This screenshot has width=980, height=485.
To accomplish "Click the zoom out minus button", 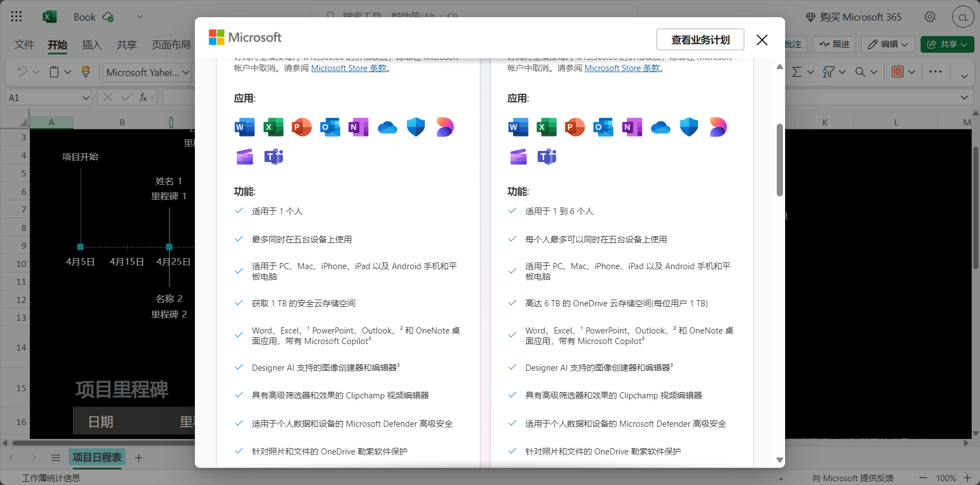I will 923,478.
